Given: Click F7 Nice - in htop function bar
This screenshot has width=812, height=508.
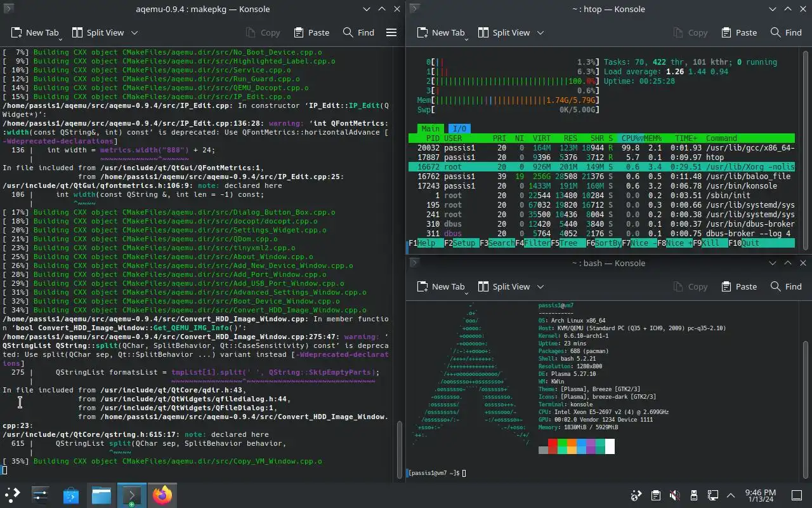Looking at the screenshot, I should pos(639,243).
